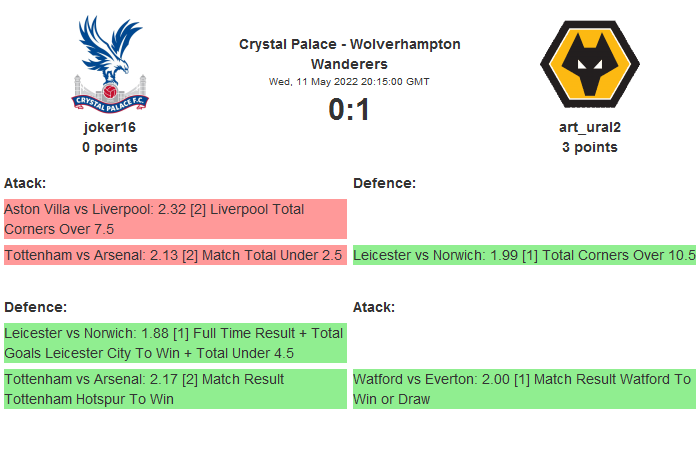Click Atack heading above Watford bet
This screenshot has width=700, height=460.
point(374,307)
